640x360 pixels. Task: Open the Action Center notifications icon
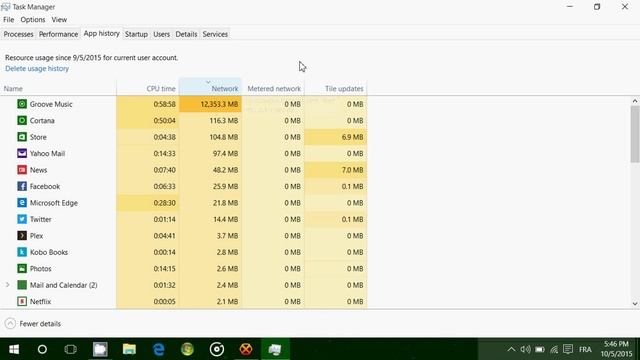(568, 349)
